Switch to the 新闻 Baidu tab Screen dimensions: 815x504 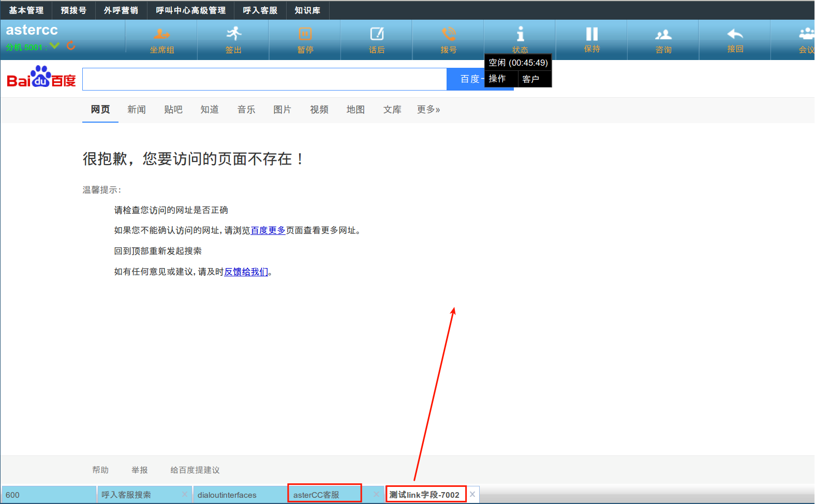(x=137, y=110)
